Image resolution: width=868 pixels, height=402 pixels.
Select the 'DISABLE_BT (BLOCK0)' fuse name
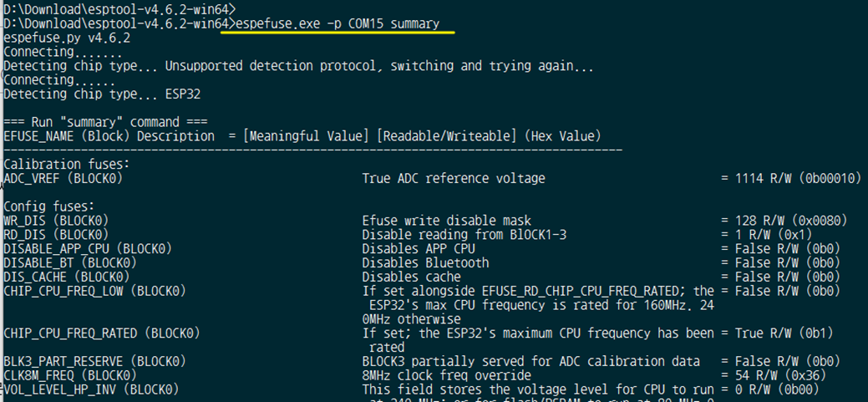pyautogui.click(x=69, y=262)
